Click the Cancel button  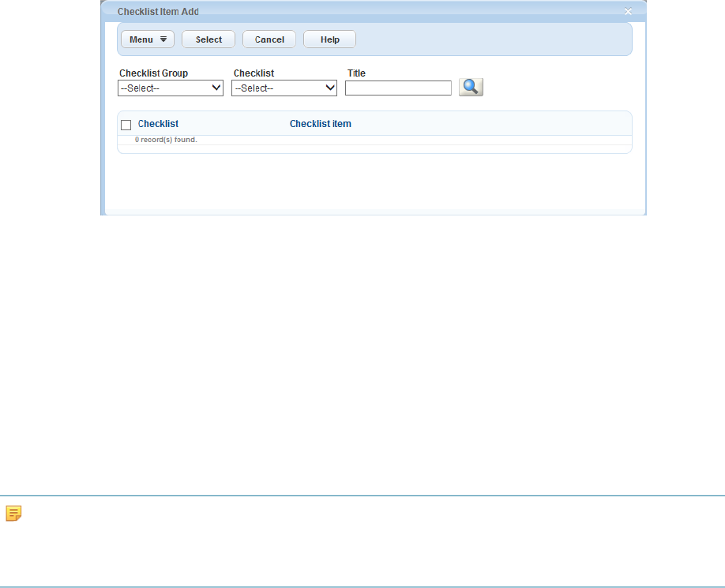[269, 39]
